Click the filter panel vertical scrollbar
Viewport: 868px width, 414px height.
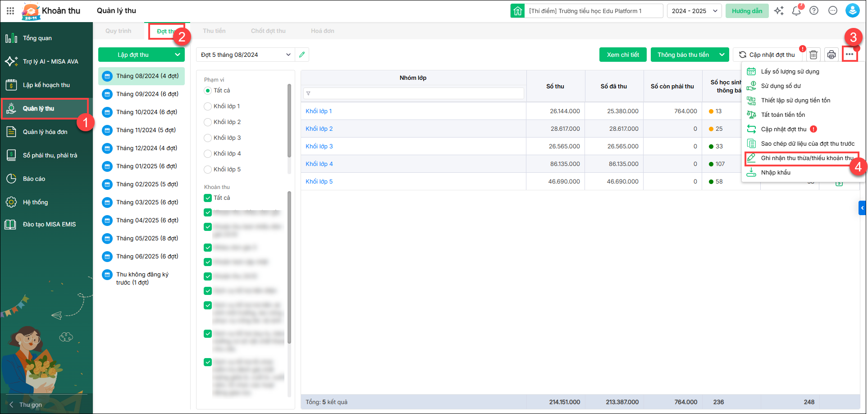(x=289, y=122)
